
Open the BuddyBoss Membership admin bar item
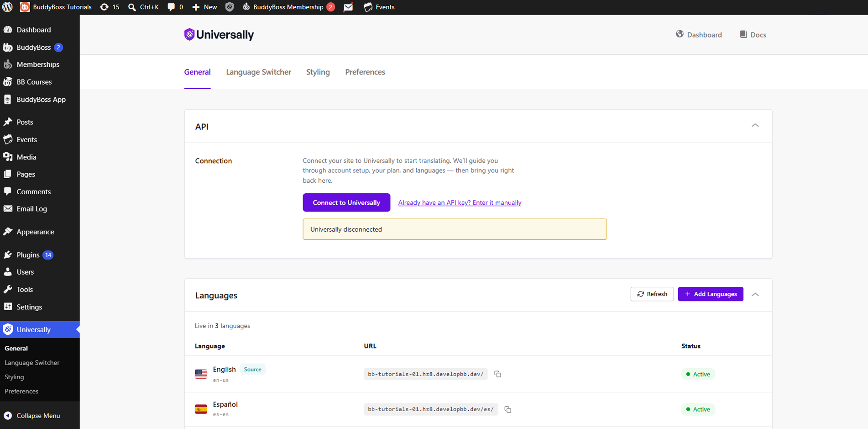[x=288, y=7]
